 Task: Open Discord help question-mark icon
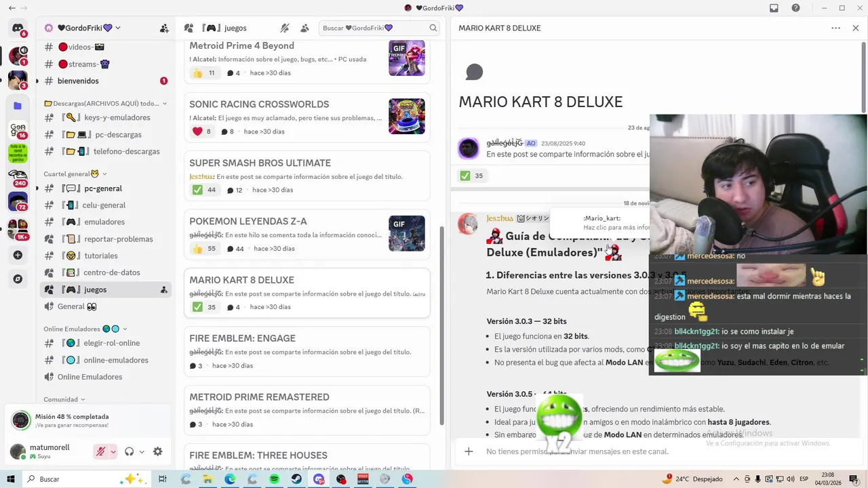pos(796,8)
